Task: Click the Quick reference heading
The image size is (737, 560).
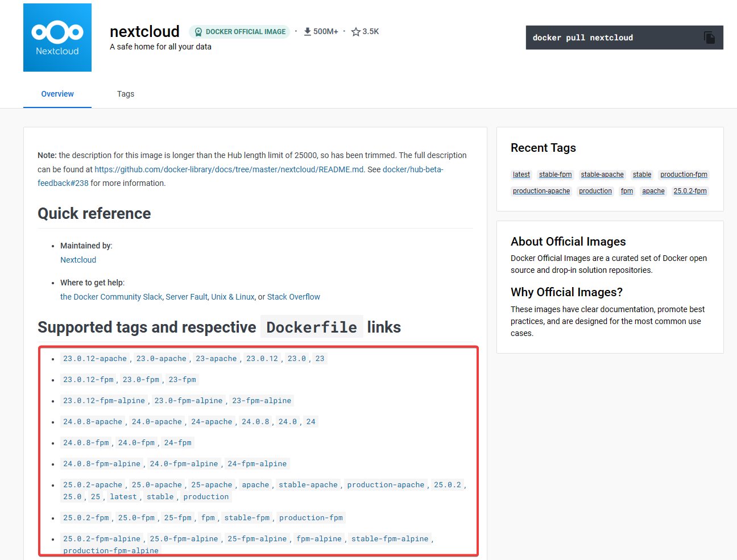Action: [x=94, y=213]
